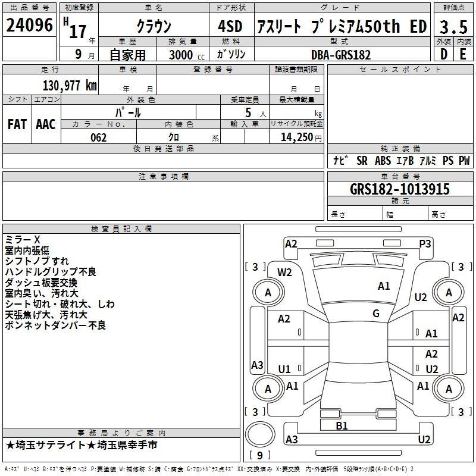Click the 譲渡書類期限 header
Viewport: 476px width, 476px height.
296,70
